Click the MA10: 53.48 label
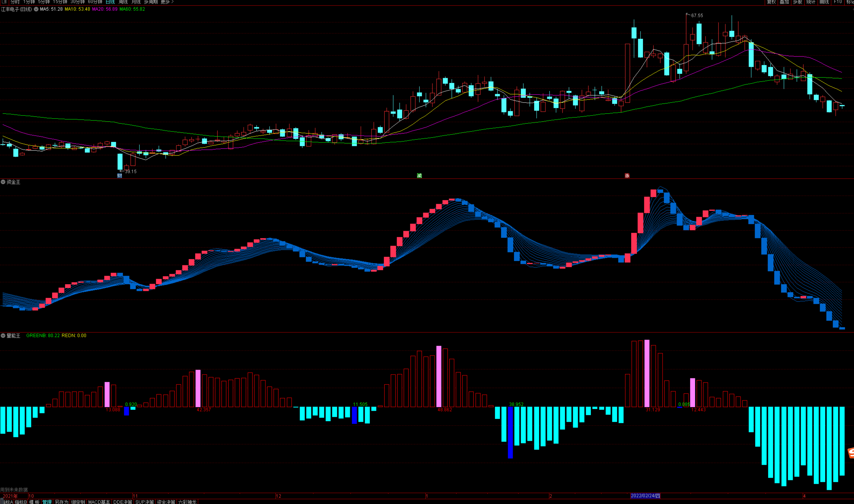 [77, 9]
